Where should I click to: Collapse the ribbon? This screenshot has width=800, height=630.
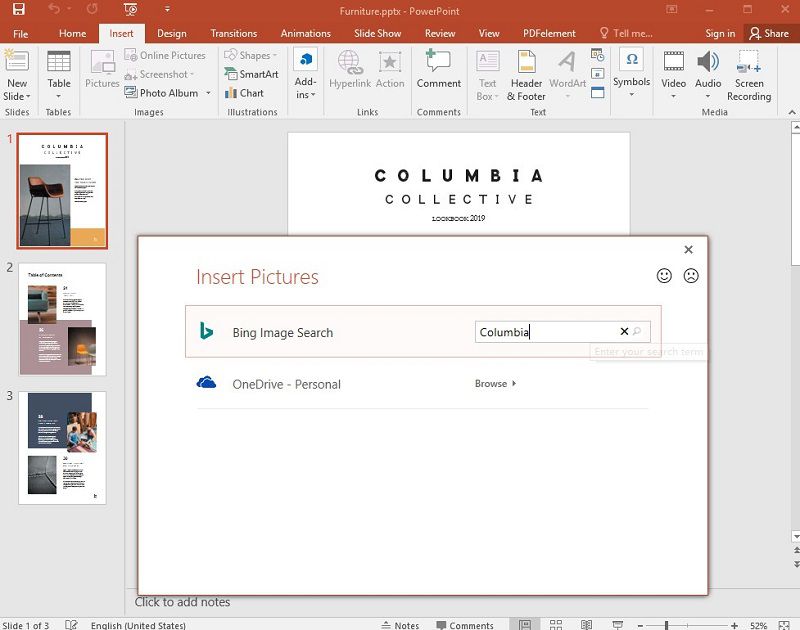[x=791, y=112]
